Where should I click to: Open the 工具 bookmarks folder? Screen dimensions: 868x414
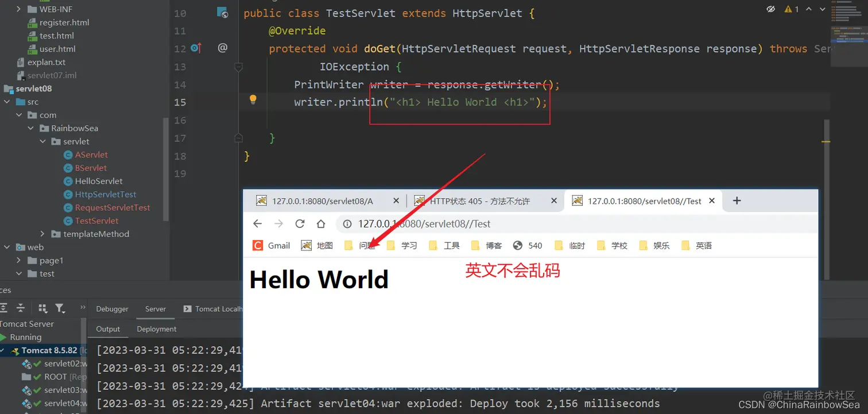coord(444,246)
